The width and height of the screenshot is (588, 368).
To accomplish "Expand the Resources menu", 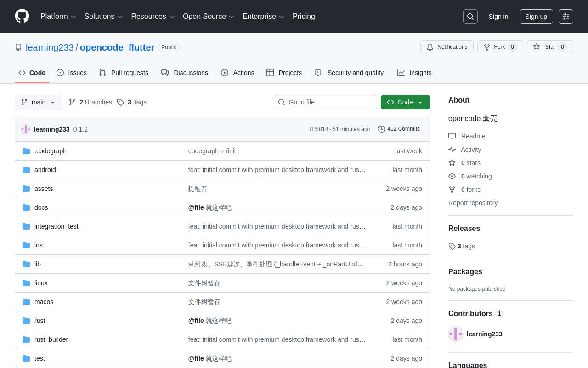I will (153, 17).
